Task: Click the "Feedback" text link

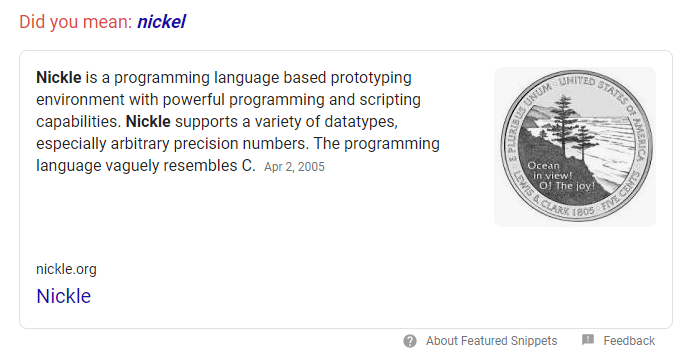Action: click(x=629, y=341)
